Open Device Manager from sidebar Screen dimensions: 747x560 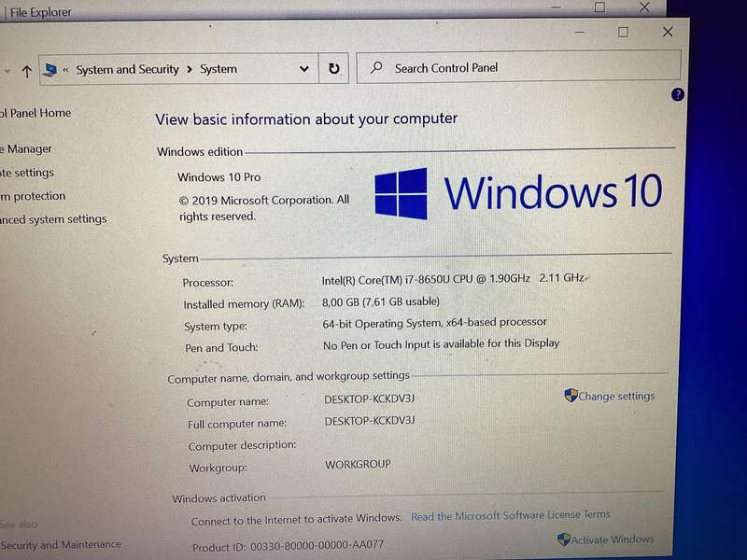(26, 149)
